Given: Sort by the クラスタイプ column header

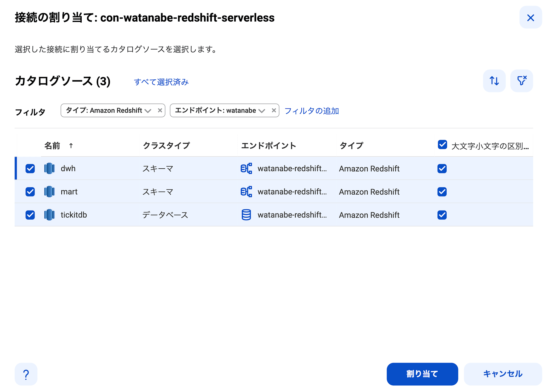Looking at the screenshot, I should pos(166,146).
